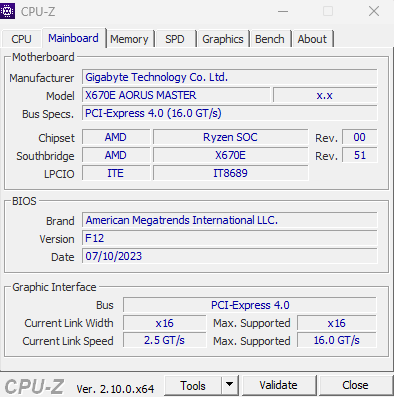Image resolution: width=394 pixels, height=397 pixels.
Task: Close the window with the X icon
Action: pos(374,11)
